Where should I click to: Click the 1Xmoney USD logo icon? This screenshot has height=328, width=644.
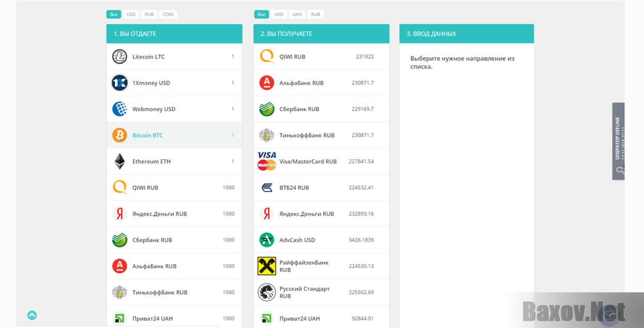[x=120, y=83]
